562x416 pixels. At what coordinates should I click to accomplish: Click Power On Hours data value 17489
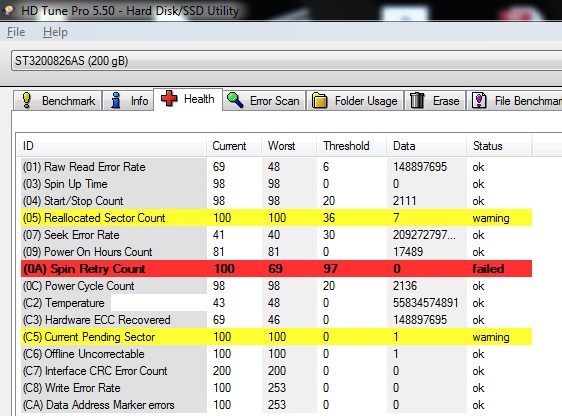coord(408,252)
